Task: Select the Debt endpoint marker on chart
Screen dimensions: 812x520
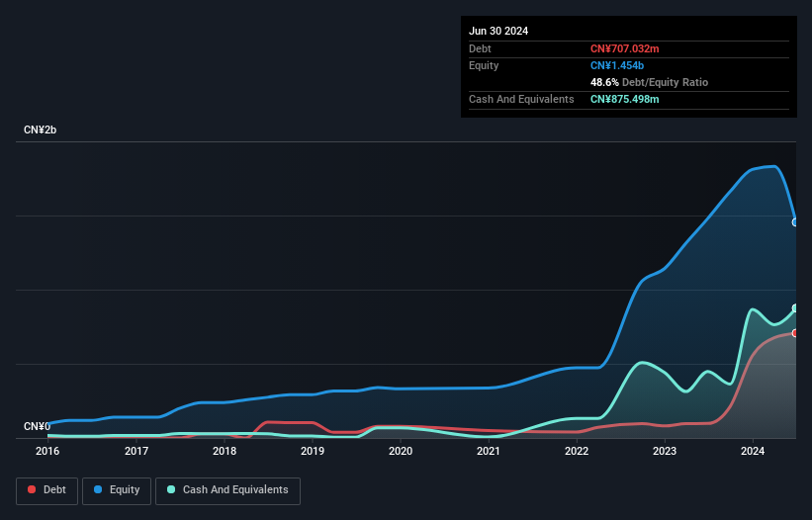Action: tap(795, 333)
